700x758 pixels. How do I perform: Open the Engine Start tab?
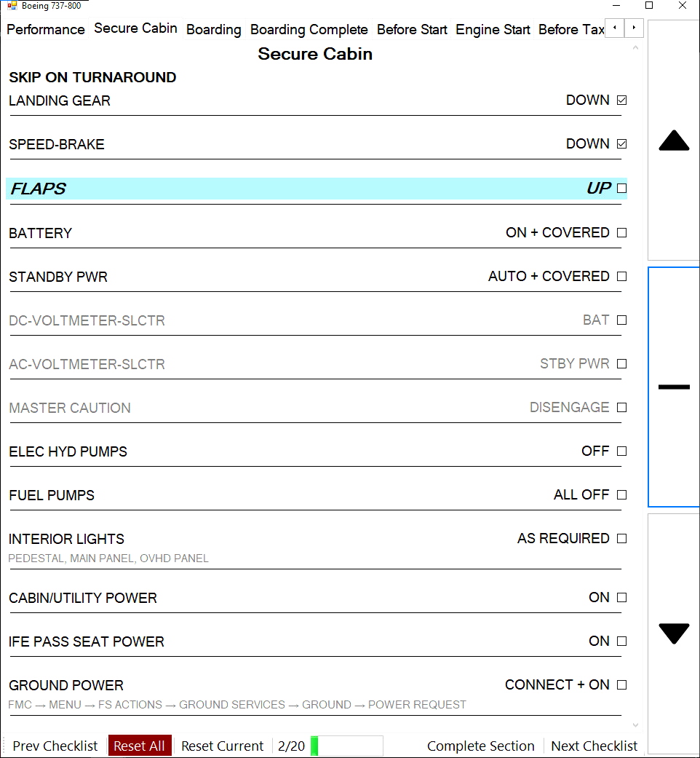click(493, 29)
